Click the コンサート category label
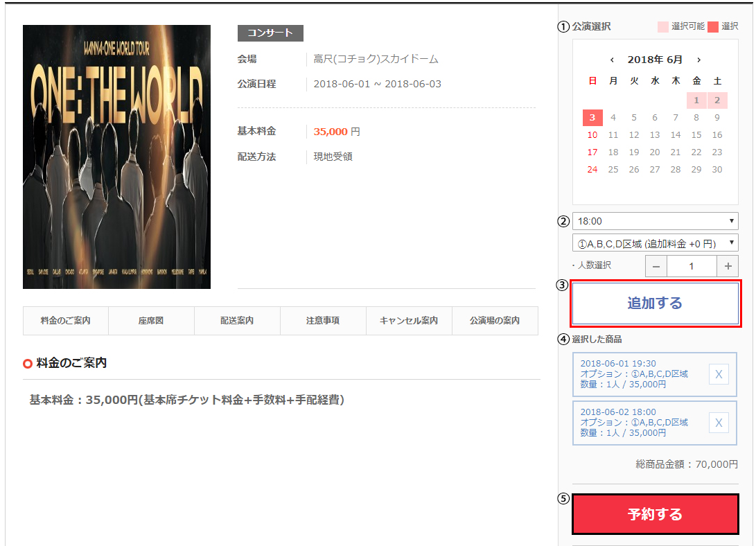 click(x=270, y=33)
